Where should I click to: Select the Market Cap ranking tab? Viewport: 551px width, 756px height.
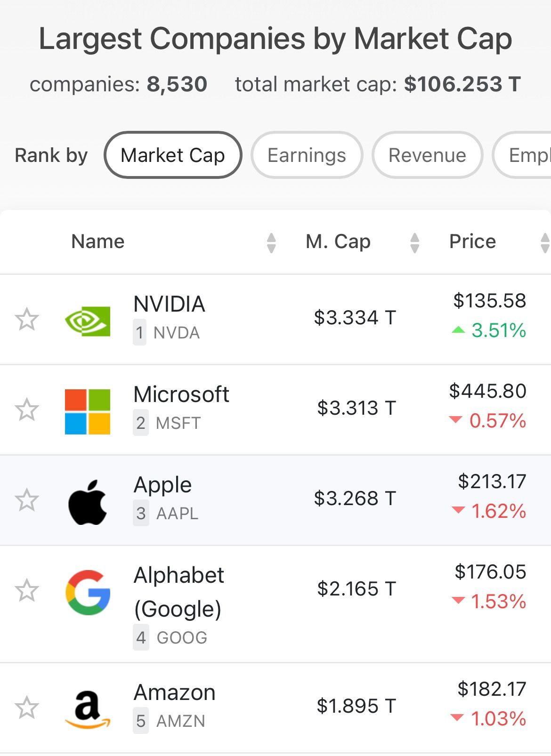173,155
